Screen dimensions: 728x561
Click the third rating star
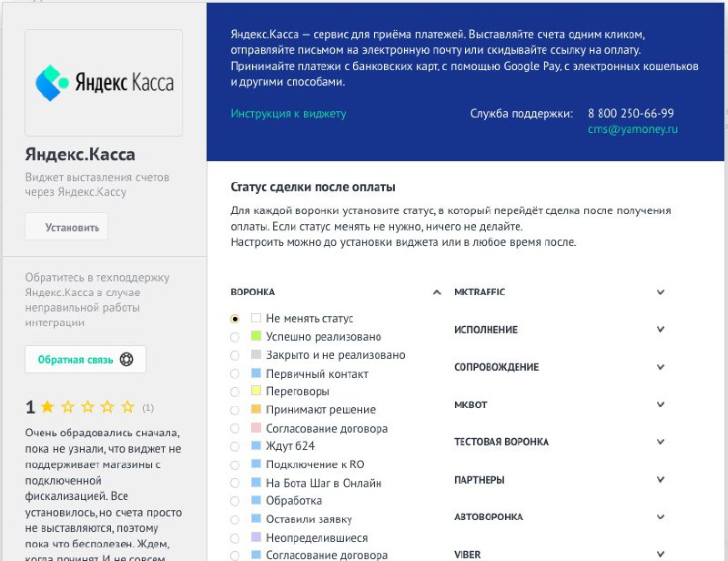(x=87, y=407)
